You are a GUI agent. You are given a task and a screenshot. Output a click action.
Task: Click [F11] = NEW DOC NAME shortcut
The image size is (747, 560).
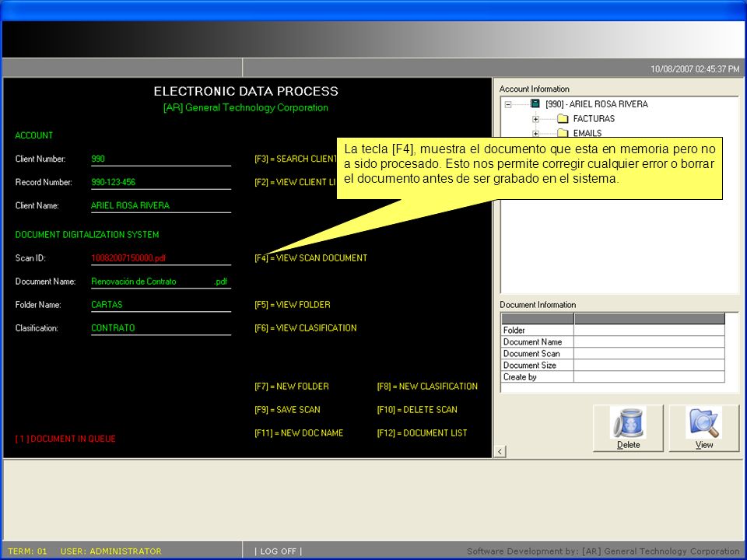coord(299,433)
